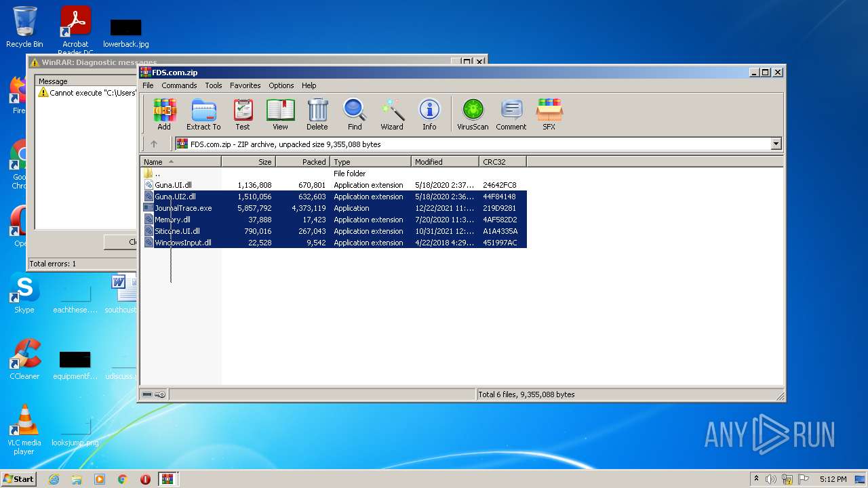Click the taskbar clock 5:12 PM

(x=833, y=479)
